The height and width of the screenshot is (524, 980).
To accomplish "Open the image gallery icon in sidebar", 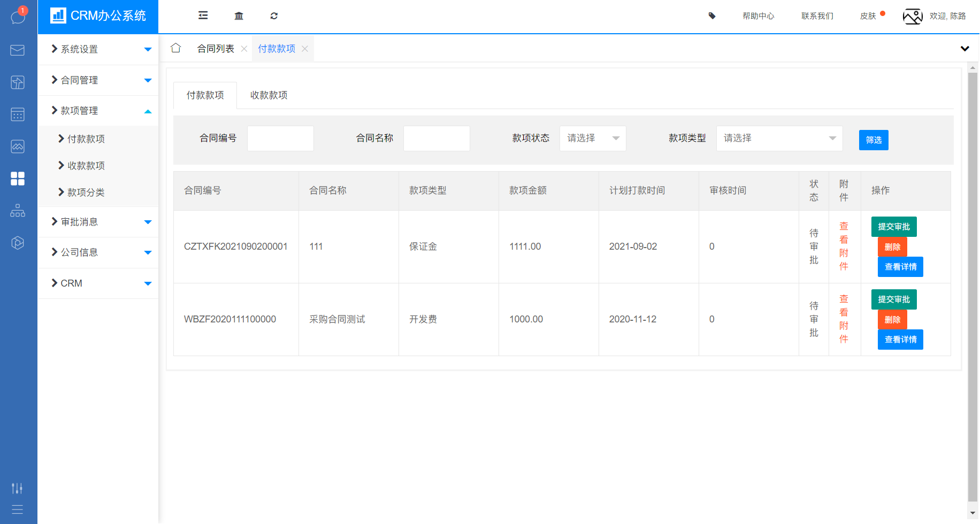I will point(18,147).
